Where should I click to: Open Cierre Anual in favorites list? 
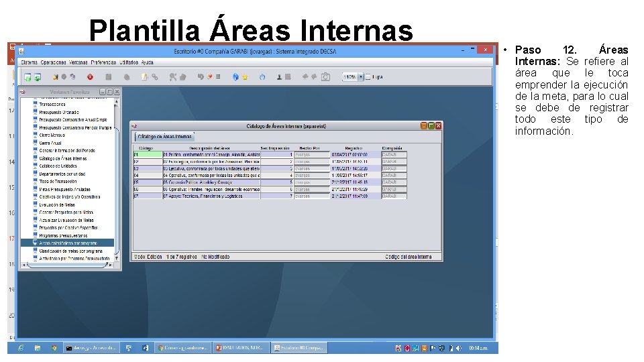[50, 143]
